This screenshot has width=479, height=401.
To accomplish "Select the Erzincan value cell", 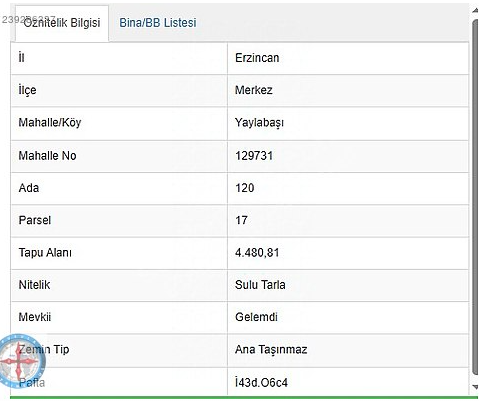I will (x=348, y=58).
